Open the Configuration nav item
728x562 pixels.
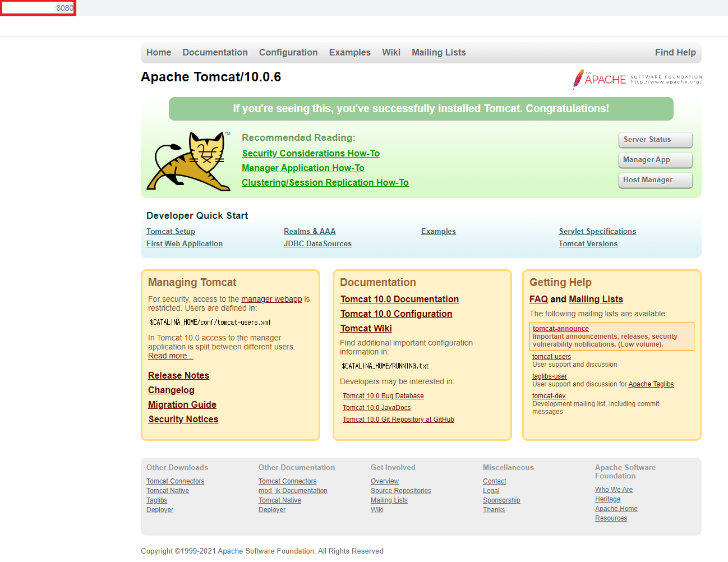pos(288,52)
